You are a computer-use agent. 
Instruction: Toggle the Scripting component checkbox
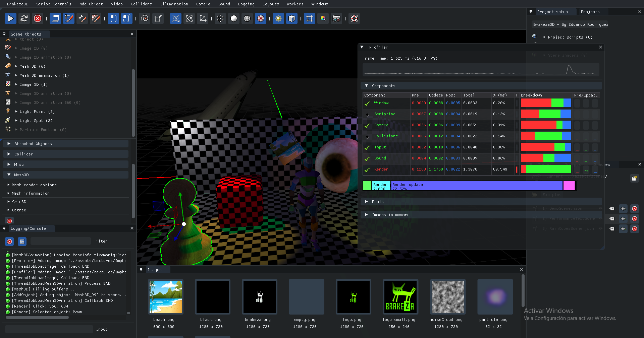click(368, 114)
